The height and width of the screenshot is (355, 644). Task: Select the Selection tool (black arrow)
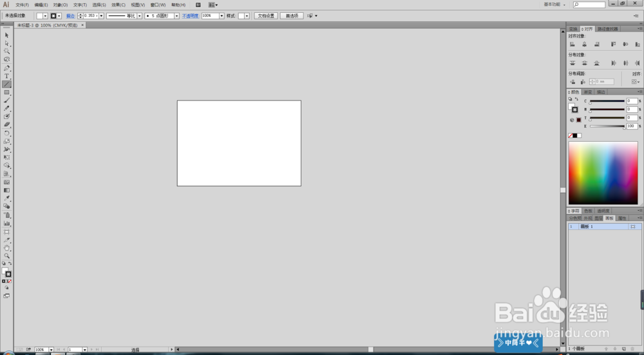click(x=6, y=35)
